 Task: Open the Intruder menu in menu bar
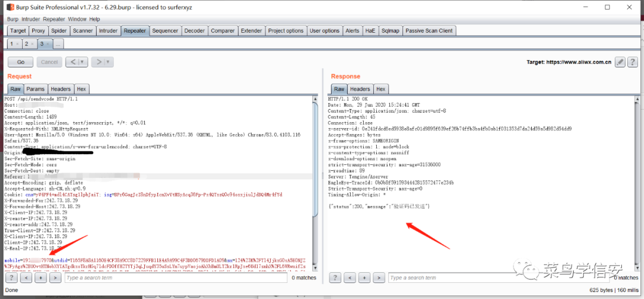click(31, 19)
